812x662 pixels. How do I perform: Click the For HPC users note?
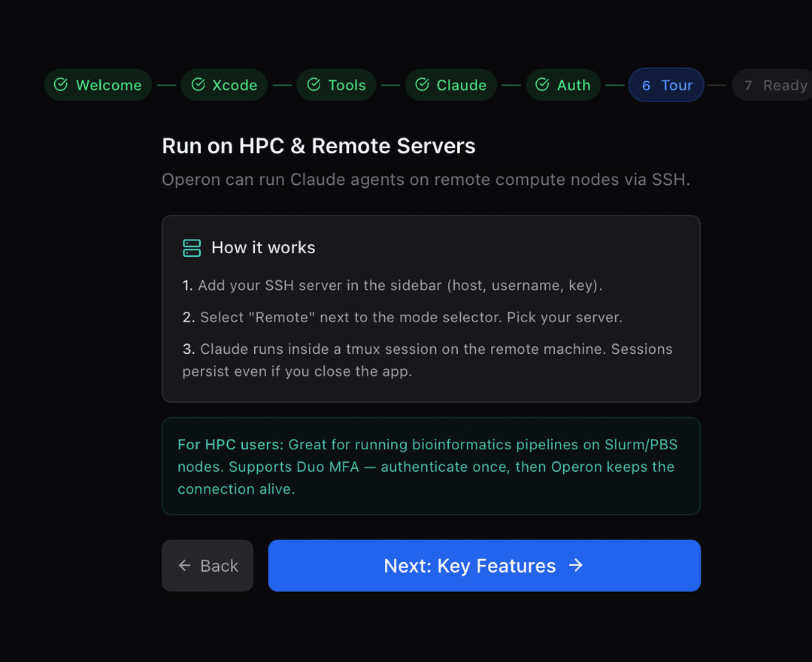tap(431, 467)
